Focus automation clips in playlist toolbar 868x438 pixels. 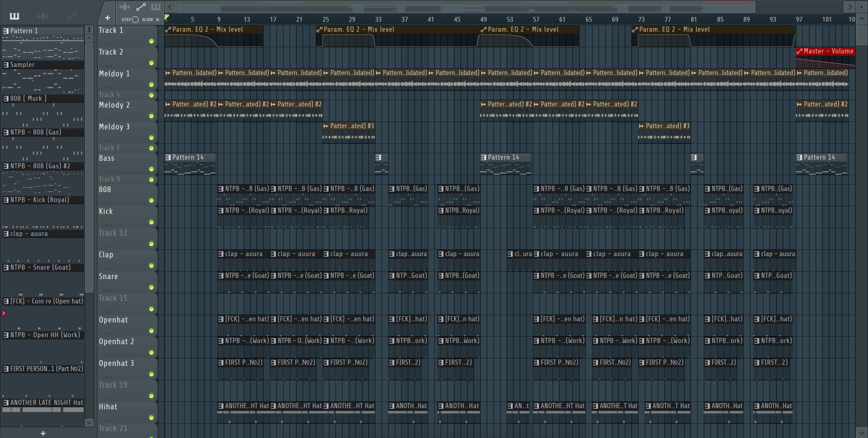click(141, 7)
